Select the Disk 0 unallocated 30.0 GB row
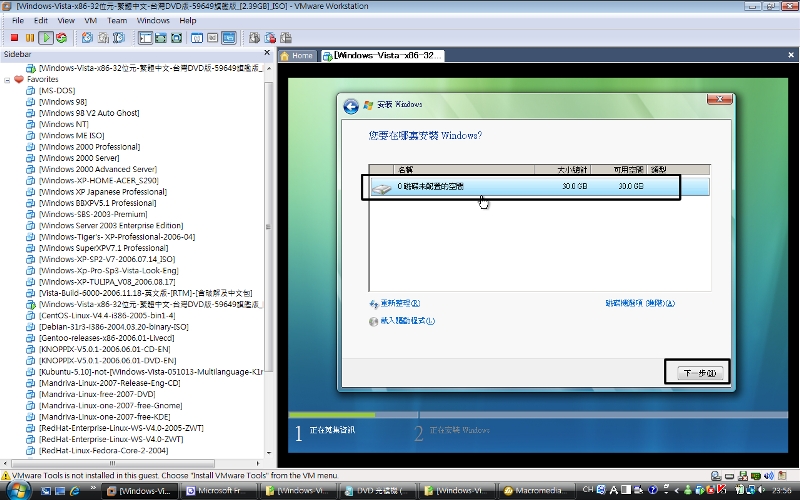The width and height of the screenshot is (800, 500). [539, 187]
